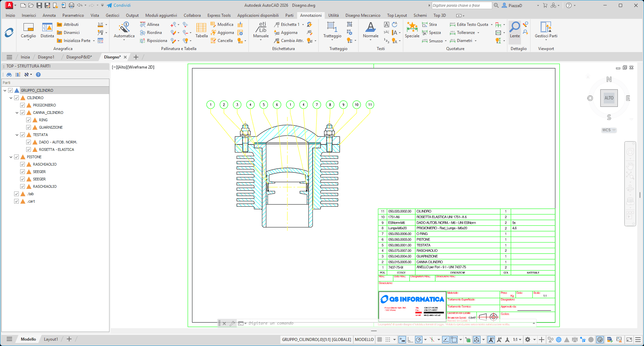Open the Tratteggio hatch tool

pos(332,28)
